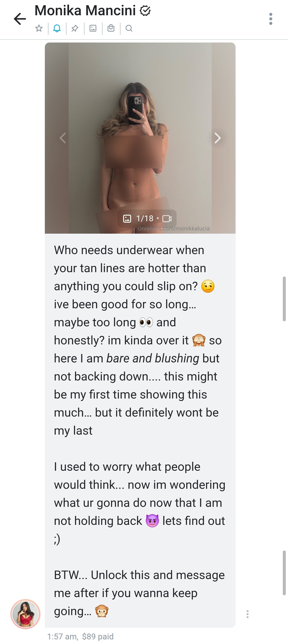
Task: Open the message's three-dot options menu
Action: [x=247, y=614]
